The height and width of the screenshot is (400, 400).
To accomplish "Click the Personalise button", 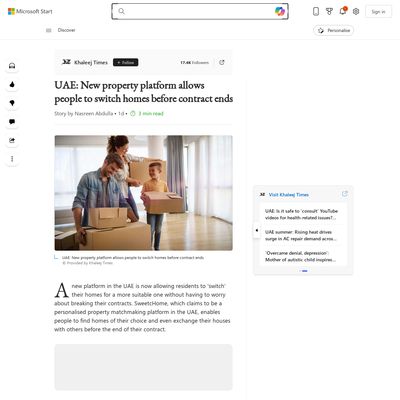I will pos(334,30).
